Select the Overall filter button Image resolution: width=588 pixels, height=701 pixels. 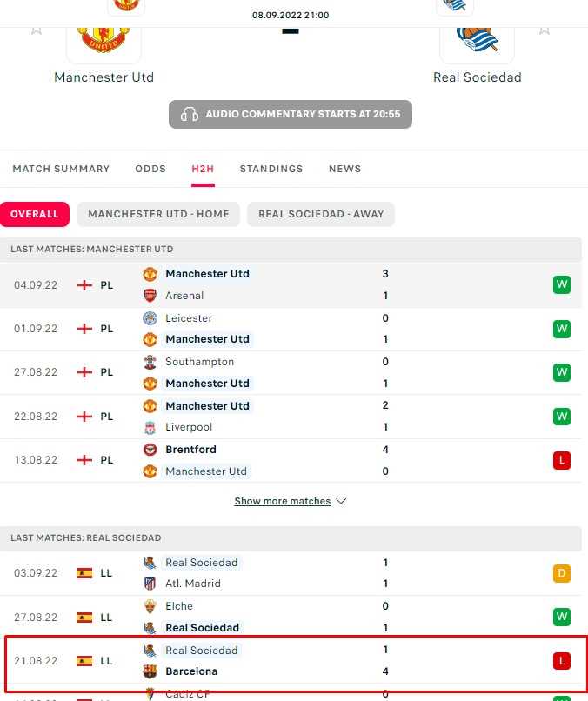click(35, 214)
